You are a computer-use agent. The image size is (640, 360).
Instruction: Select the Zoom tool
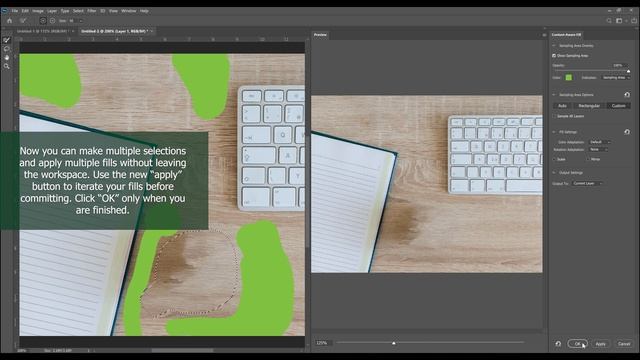point(7,66)
